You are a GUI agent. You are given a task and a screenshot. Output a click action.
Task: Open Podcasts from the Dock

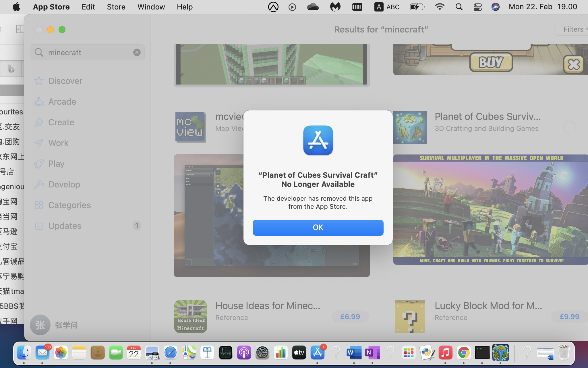[244, 352]
